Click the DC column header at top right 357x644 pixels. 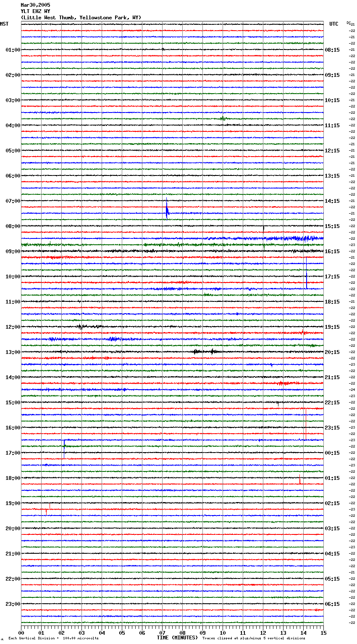pyautogui.click(x=349, y=23)
